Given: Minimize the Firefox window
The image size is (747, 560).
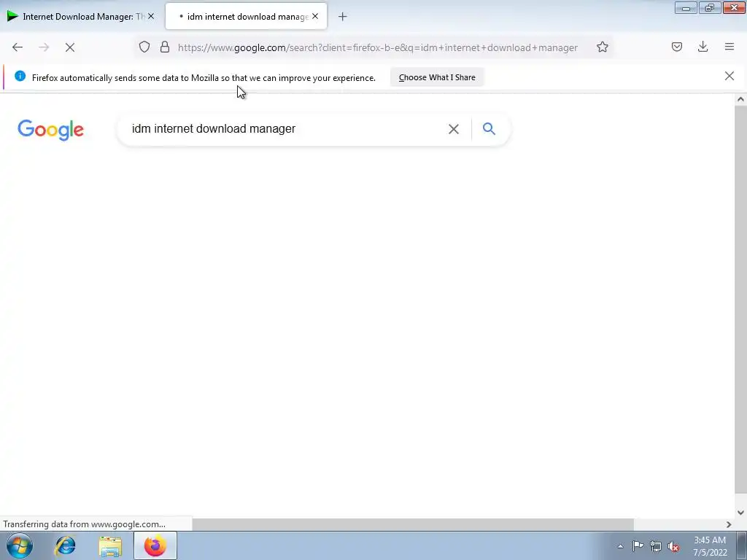Looking at the screenshot, I should 686,8.
